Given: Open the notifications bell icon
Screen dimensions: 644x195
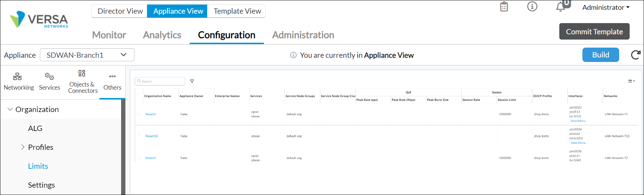Looking at the screenshot, I should click(561, 7).
